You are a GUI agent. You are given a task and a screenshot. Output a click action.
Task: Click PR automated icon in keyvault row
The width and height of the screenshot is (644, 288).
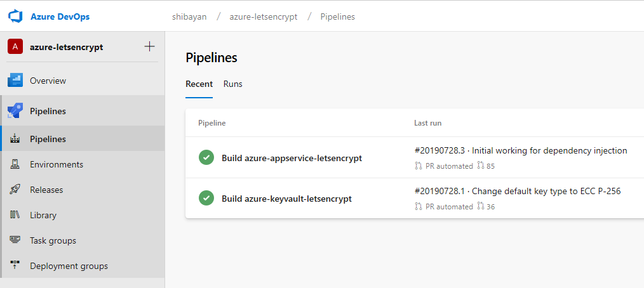[419, 207]
